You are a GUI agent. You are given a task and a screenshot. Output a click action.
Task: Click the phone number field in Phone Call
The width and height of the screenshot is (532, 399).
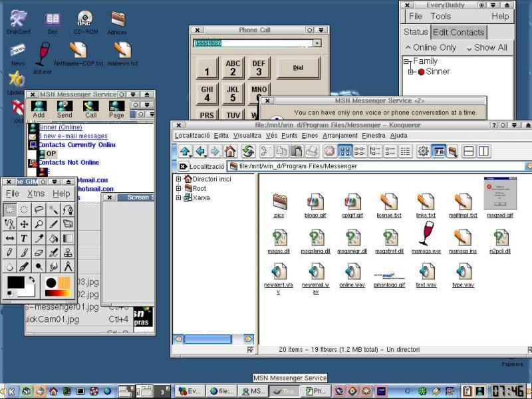[253, 43]
